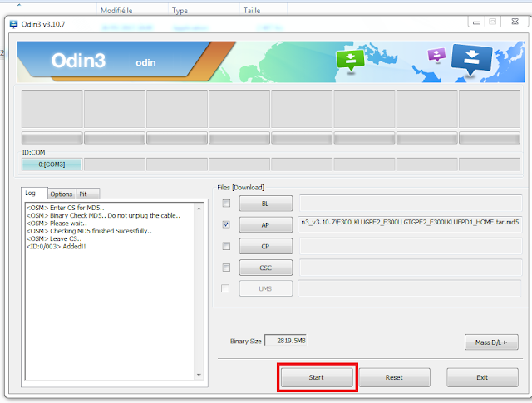Click the UMS file button
The width and height of the screenshot is (532, 403).
(266, 288)
